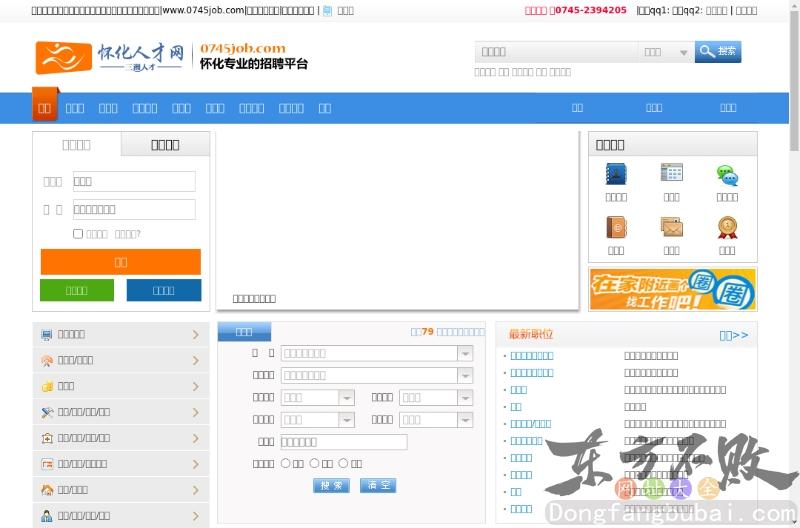The height and width of the screenshot is (528, 800).
Task: Open the left dropdown in the form's fourth row
Action: tap(318, 420)
